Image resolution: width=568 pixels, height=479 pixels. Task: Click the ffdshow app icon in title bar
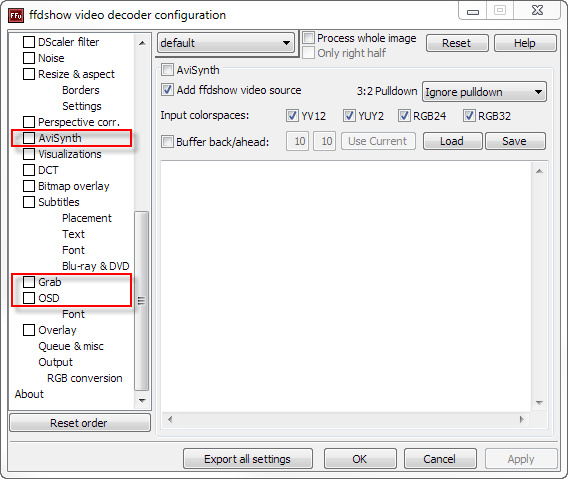tap(16, 15)
